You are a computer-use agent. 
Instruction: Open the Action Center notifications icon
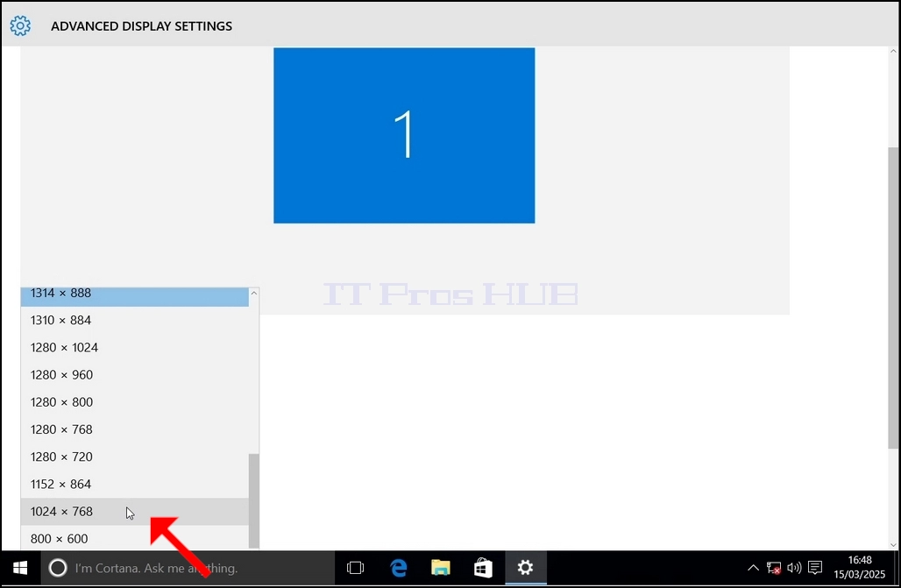click(815, 568)
